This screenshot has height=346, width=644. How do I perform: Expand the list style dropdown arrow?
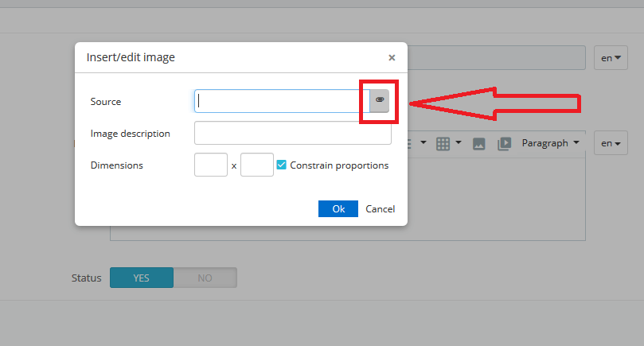(423, 143)
